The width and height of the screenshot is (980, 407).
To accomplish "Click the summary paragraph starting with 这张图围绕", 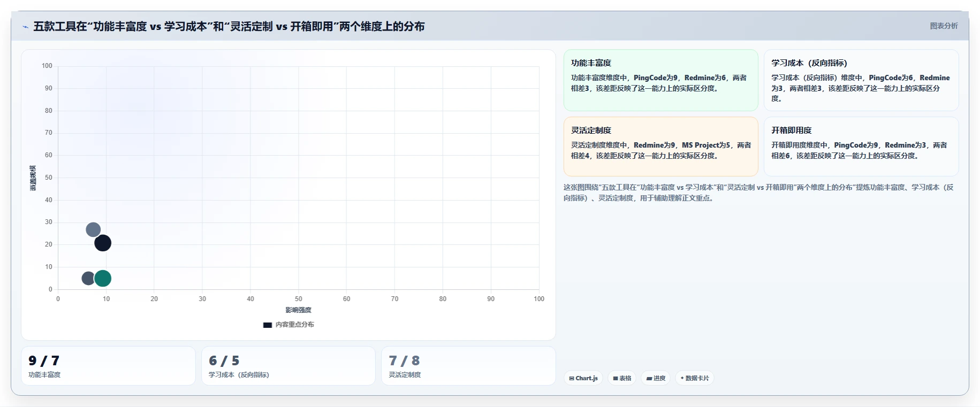I will 758,193.
